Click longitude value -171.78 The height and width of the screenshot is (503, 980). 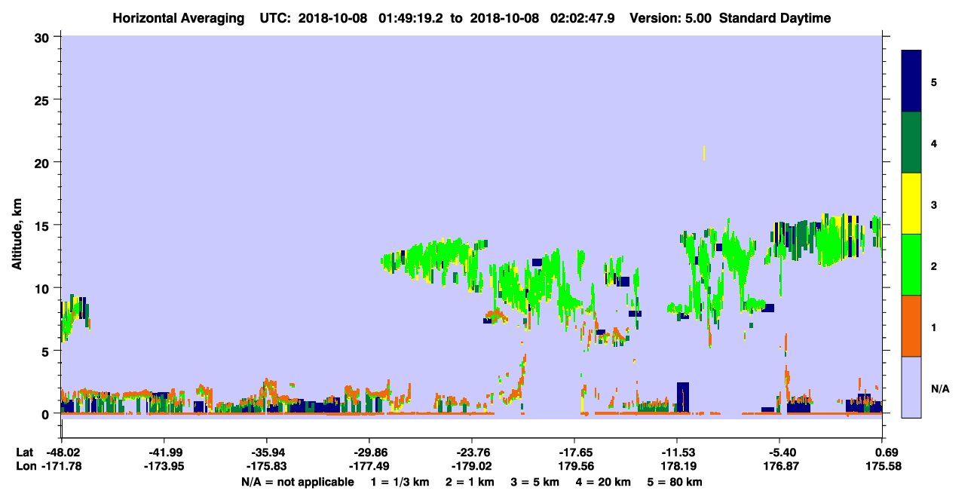(x=61, y=466)
